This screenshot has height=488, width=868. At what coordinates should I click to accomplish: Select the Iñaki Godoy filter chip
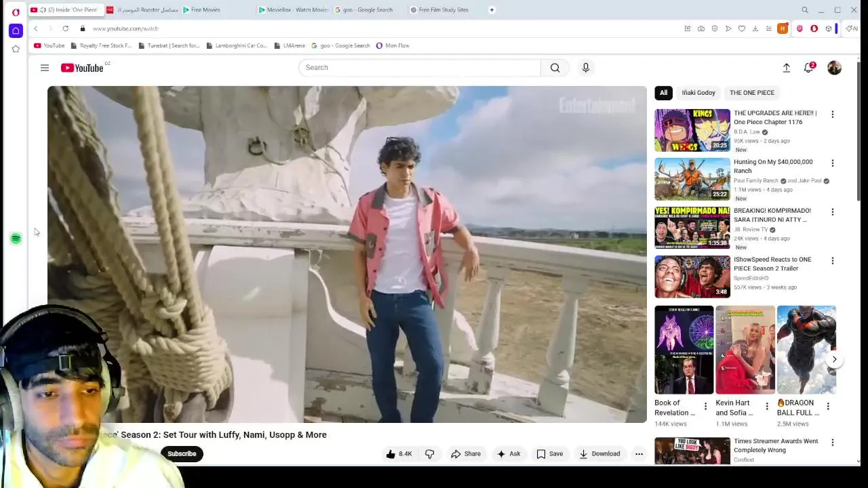[698, 93]
